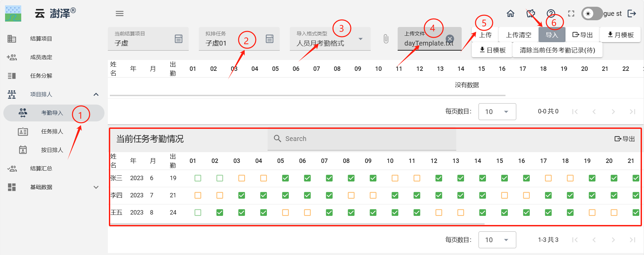Uncheck day 03 checkbox for 李四

pos(242,195)
